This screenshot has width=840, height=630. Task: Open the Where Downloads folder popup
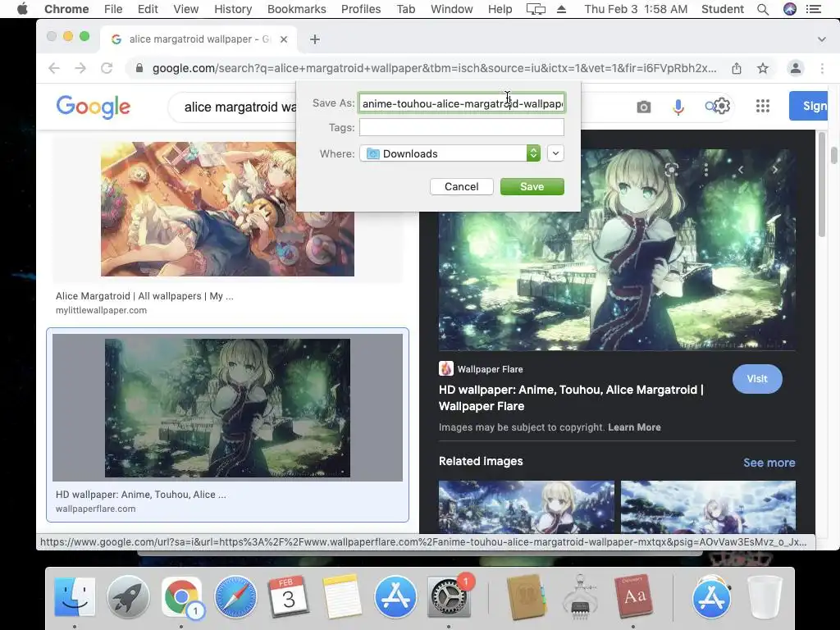pos(450,153)
